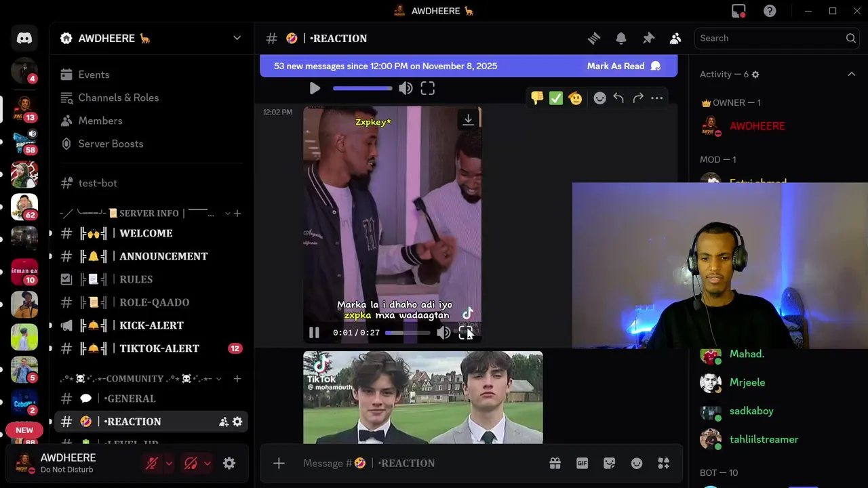Open the attachment plus button
This screenshot has height=488, width=868.
[279, 463]
